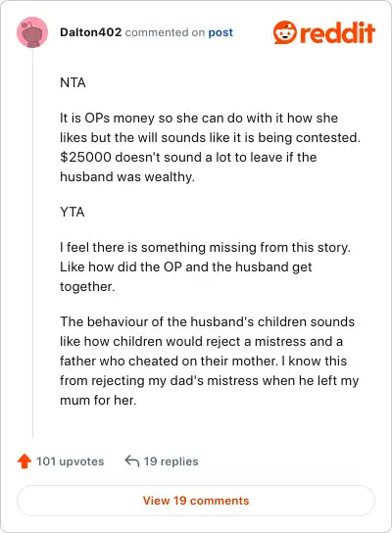Click the "101 upvotes" count

tap(70, 461)
